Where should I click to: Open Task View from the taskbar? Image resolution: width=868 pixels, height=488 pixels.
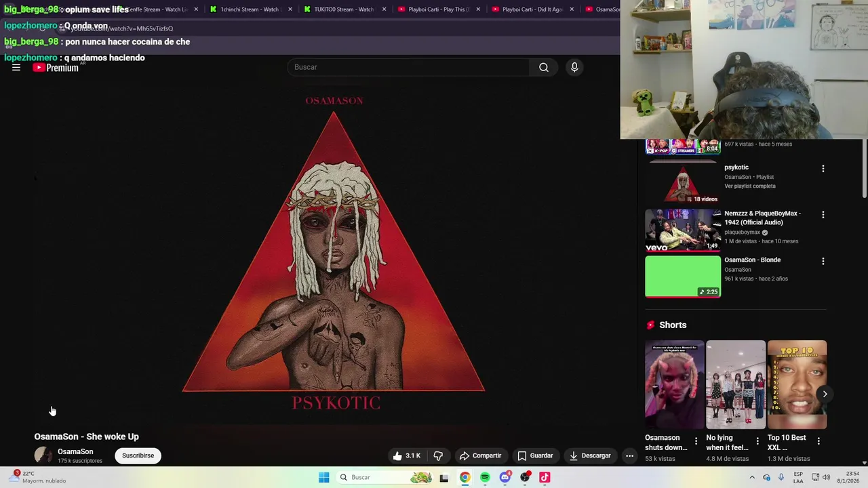point(444,477)
